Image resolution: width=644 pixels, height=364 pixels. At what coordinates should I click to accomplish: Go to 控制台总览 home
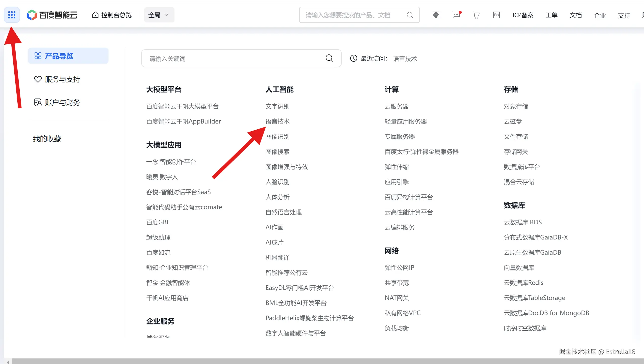tap(112, 15)
